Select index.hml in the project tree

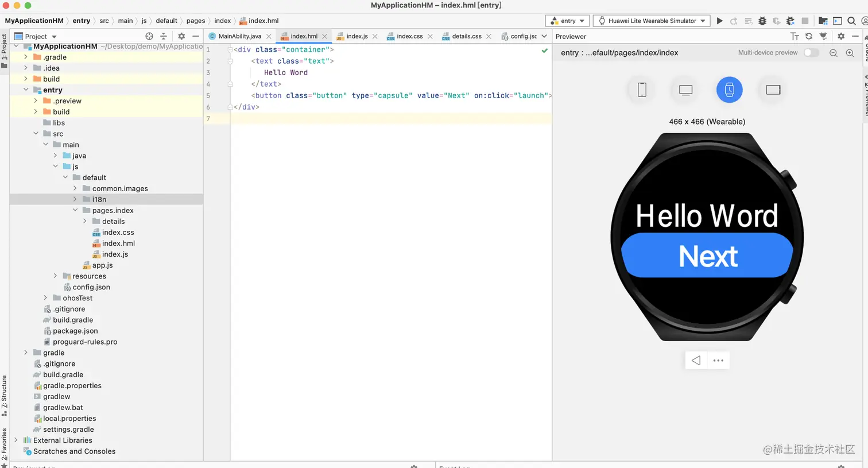pyautogui.click(x=118, y=243)
